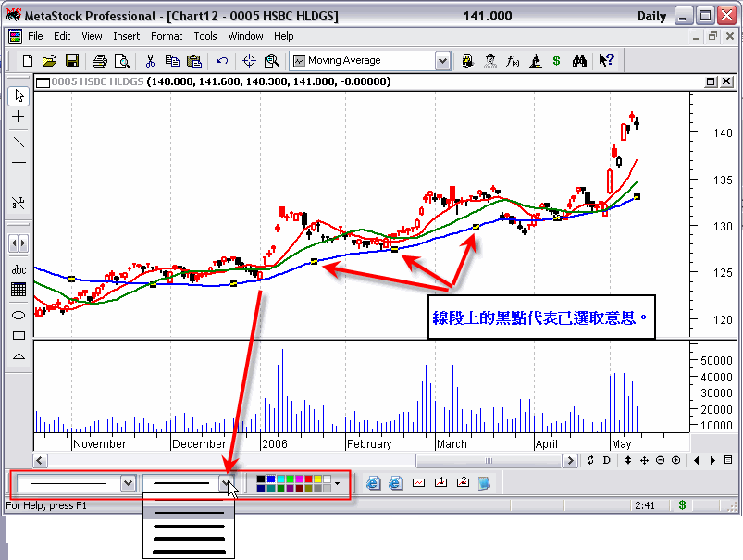Zoom in with the plus circle
Image resolution: width=743 pixels, height=560 pixels.
676,460
